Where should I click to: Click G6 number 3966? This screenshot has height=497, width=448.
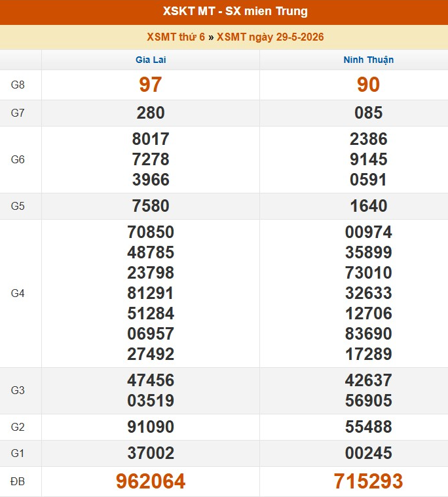151,180
